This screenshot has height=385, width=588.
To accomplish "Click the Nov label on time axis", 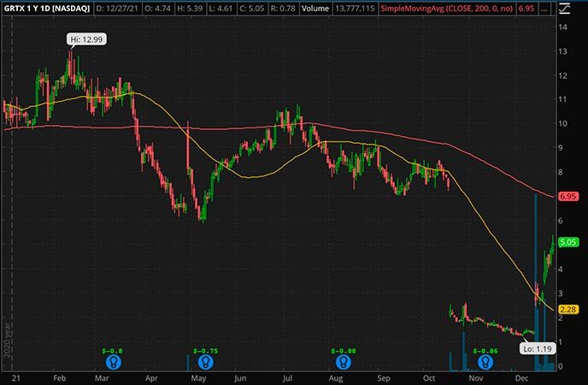I will point(475,378).
